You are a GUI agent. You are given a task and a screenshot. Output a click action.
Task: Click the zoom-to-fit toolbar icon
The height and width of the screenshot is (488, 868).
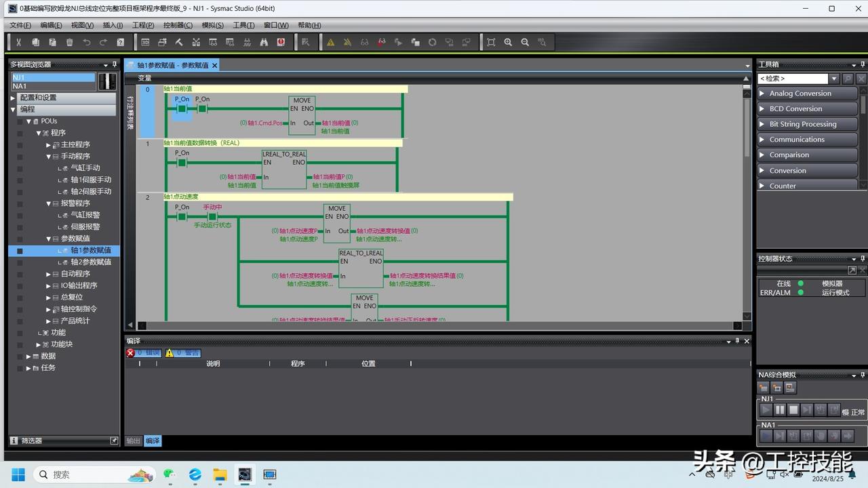[x=491, y=42]
